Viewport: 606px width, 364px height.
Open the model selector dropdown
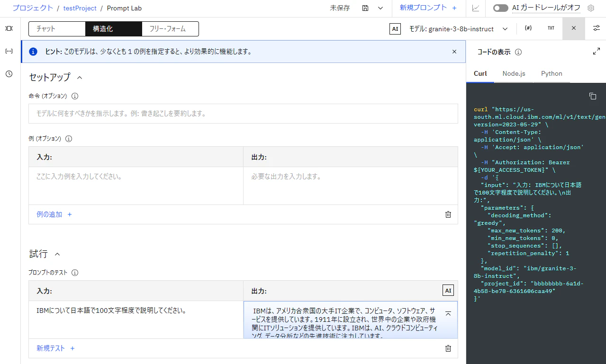pos(459,29)
